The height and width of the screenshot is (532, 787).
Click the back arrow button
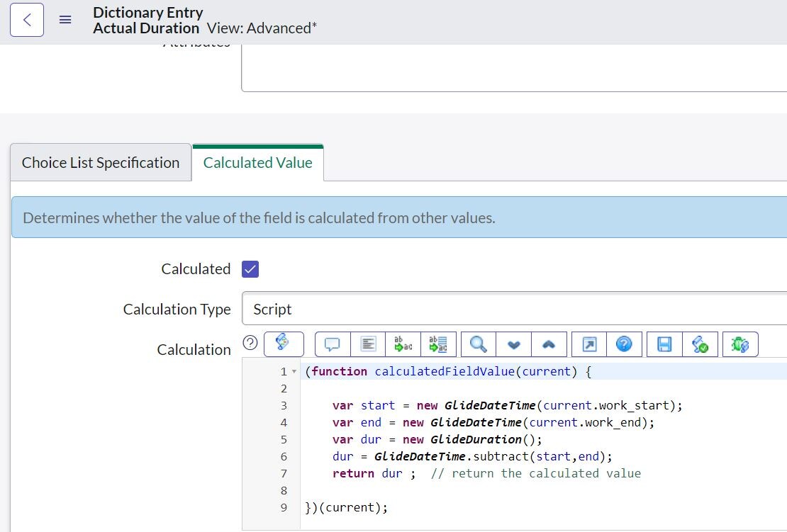(27, 20)
